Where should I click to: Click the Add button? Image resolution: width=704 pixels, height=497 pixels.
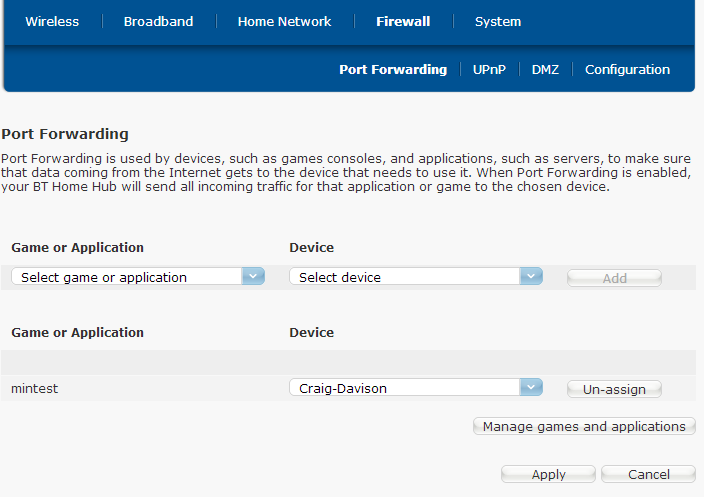pos(614,278)
